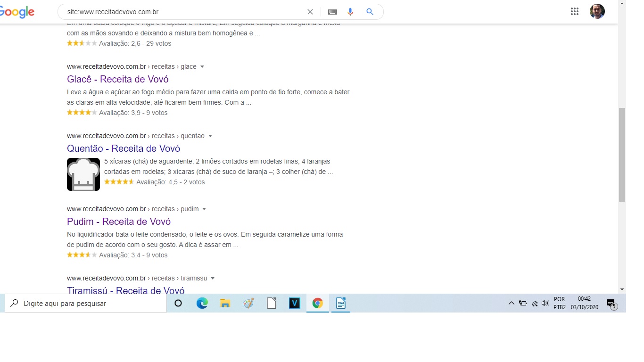Click inside the Google search query field

(184, 12)
